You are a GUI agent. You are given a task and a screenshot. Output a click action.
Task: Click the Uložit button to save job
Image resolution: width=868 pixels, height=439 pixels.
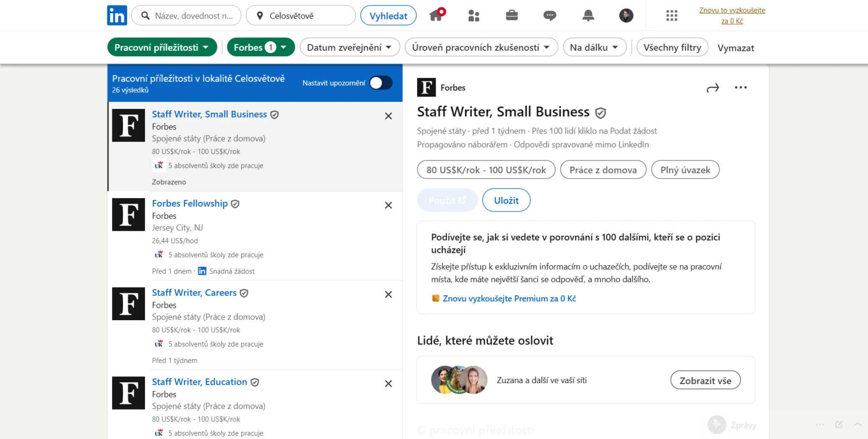(506, 200)
